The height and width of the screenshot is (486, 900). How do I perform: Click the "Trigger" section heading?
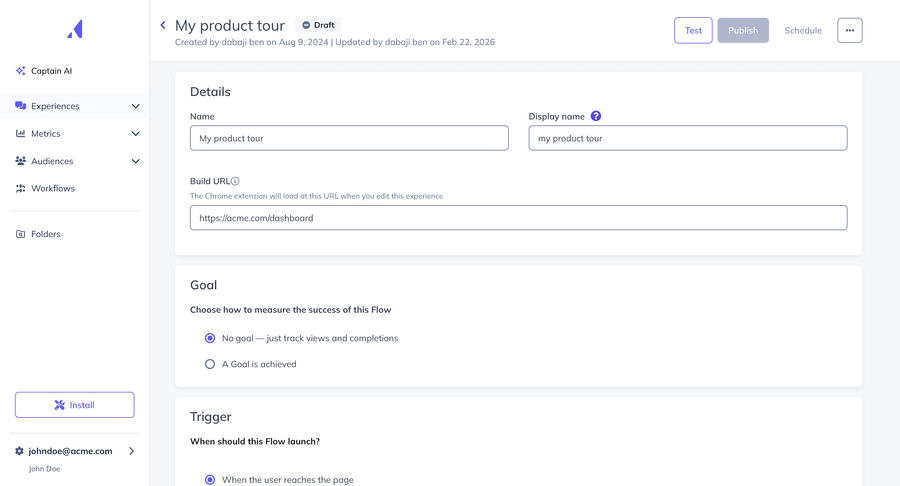(x=211, y=417)
